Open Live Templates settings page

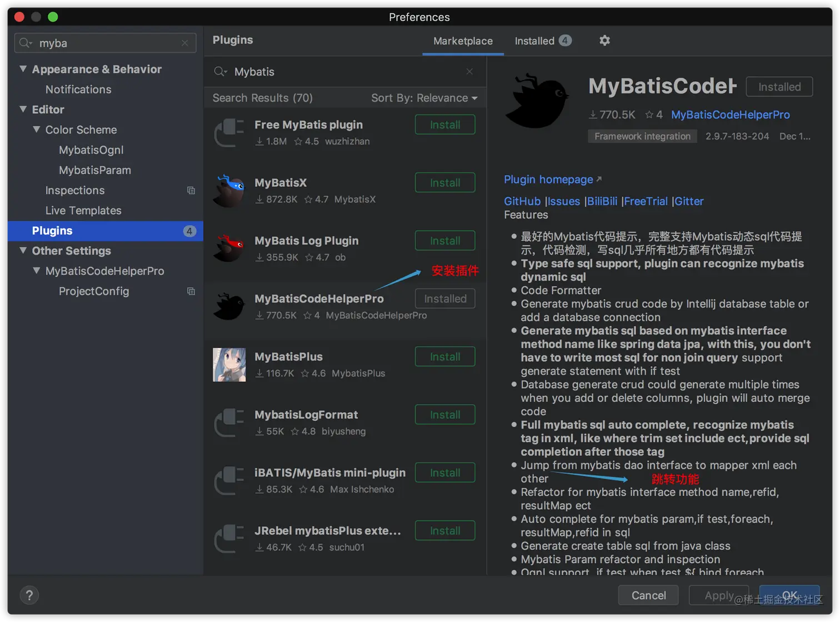tap(83, 211)
